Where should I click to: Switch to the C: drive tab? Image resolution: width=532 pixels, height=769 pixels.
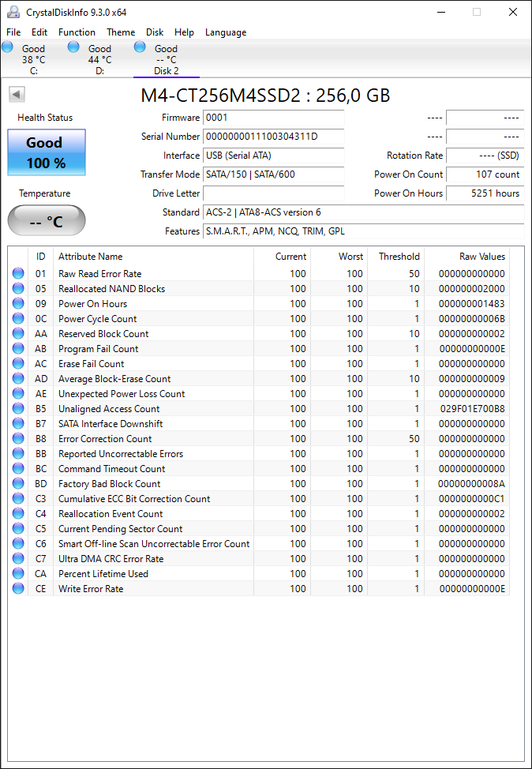pos(33,59)
